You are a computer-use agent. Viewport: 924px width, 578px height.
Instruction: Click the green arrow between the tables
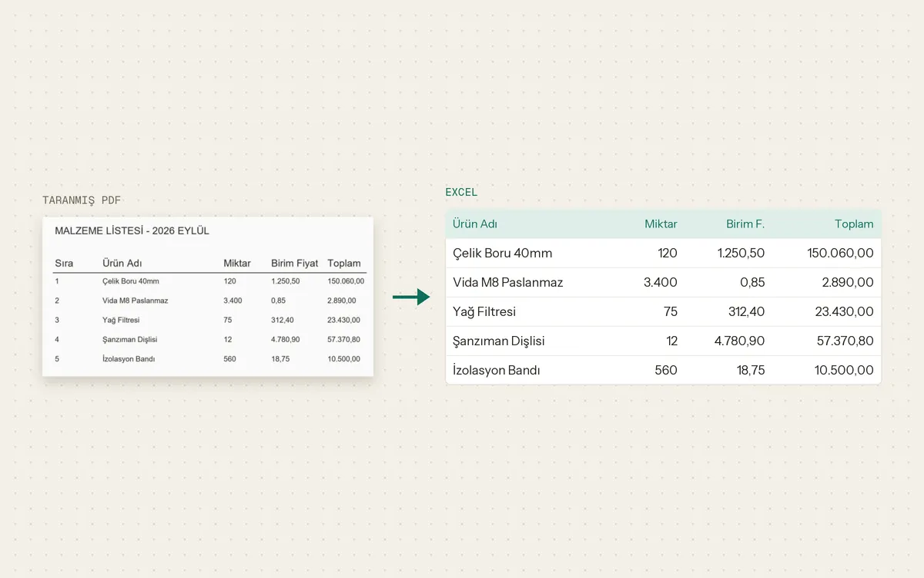tap(411, 297)
